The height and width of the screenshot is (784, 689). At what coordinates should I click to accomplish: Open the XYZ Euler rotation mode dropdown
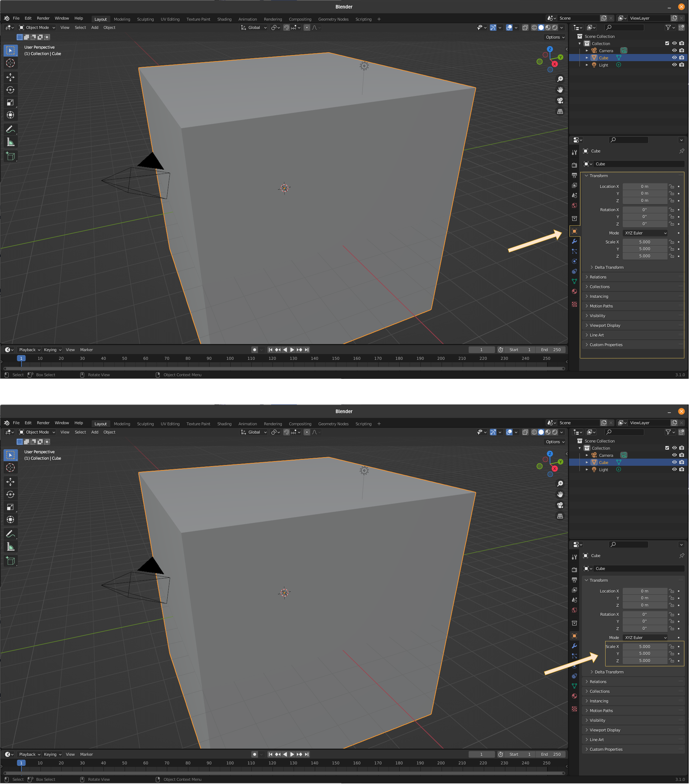coord(645,233)
